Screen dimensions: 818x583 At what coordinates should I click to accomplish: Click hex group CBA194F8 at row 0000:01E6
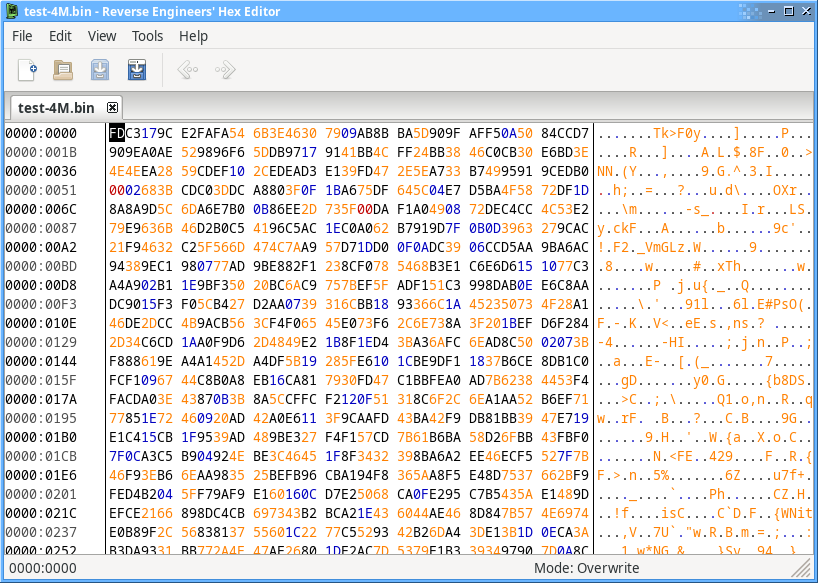click(357, 476)
